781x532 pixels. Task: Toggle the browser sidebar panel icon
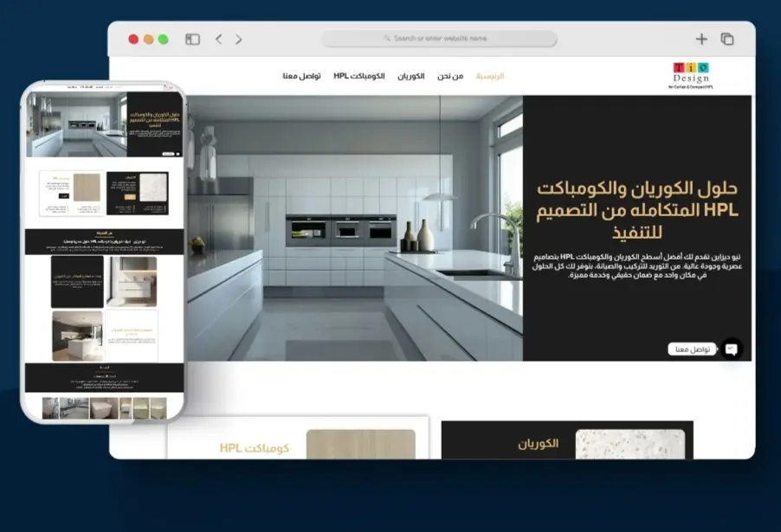coord(191,38)
